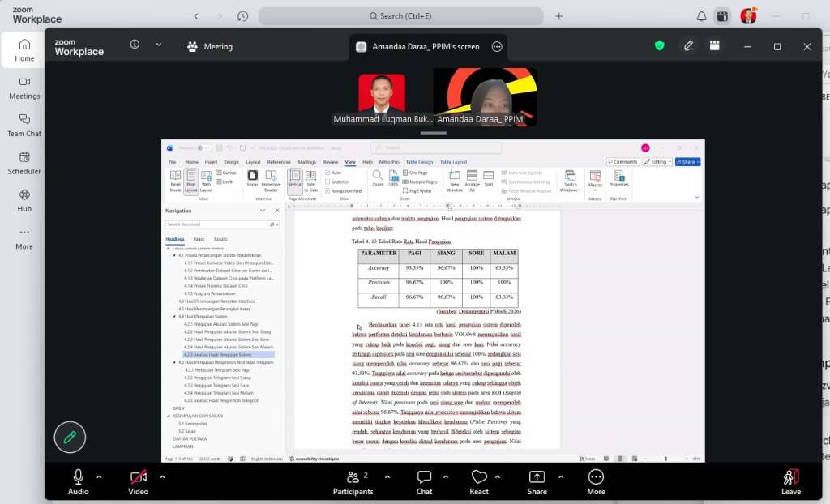The width and height of the screenshot is (830, 504).
Task: Click One Page zoom option
Action: 415,173
